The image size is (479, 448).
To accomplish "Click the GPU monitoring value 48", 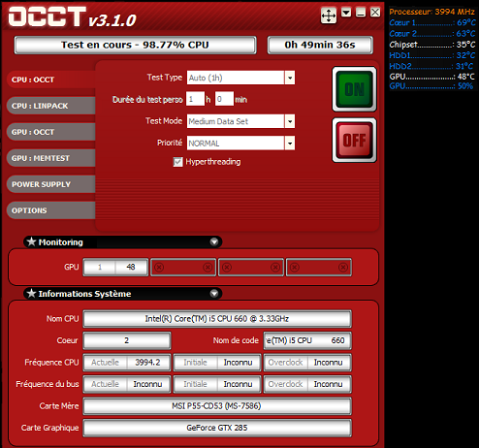I will [131, 267].
